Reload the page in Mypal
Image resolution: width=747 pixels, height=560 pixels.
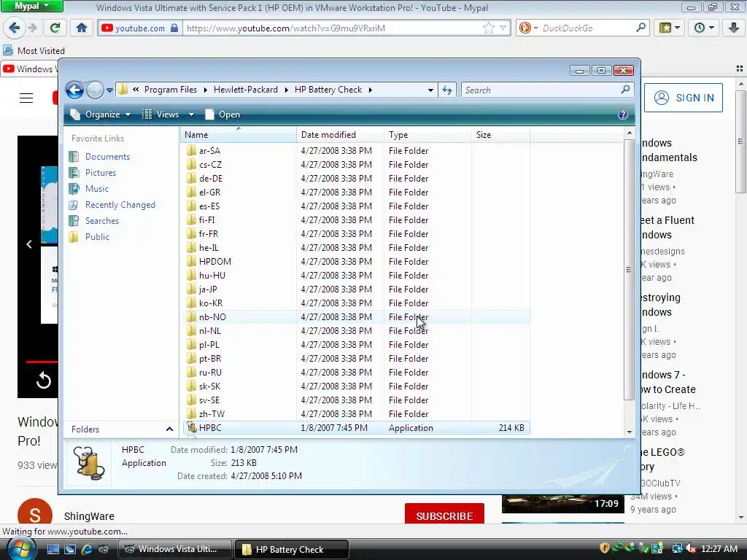pyautogui.click(x=55, y=28)
